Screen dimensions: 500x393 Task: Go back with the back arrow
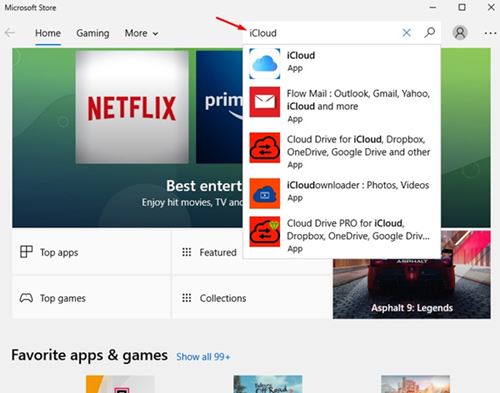10,33
